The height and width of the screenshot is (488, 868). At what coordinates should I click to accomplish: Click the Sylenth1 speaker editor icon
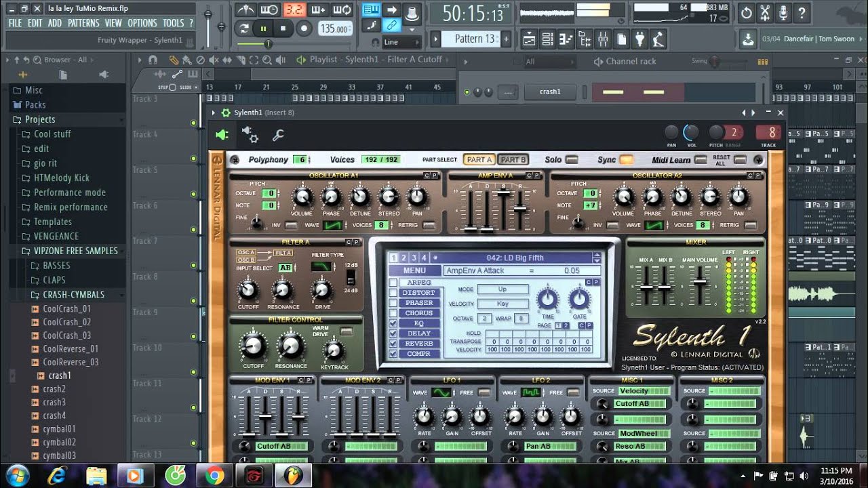tap(222, 135)
